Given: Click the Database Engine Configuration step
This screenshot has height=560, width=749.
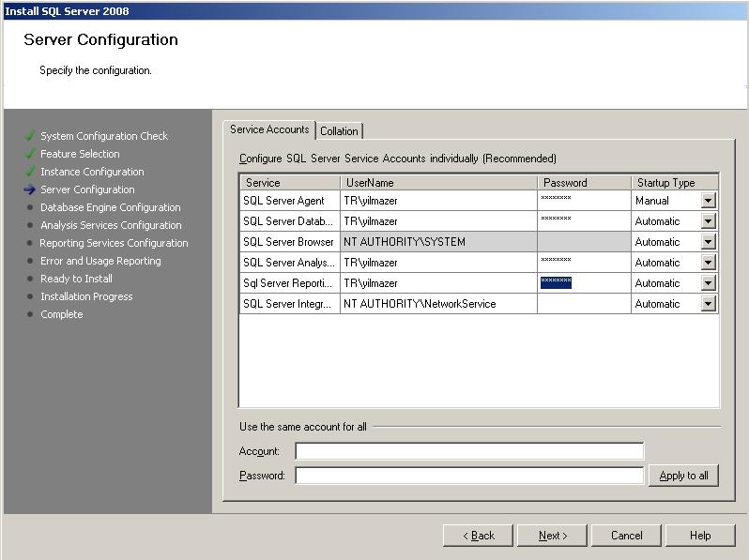Looking at the screenshot, I should pos(111,207).
